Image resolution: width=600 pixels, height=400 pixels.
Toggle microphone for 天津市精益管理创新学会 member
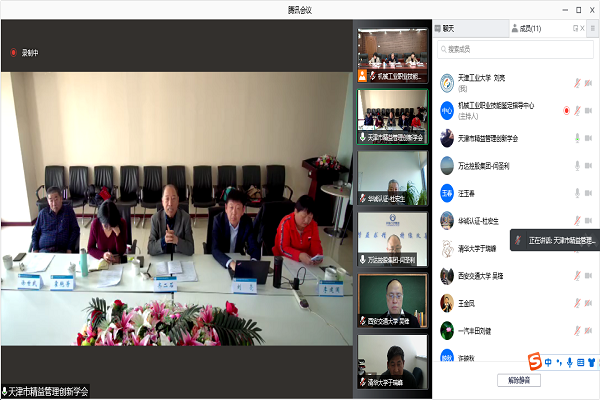coord(577,138)
